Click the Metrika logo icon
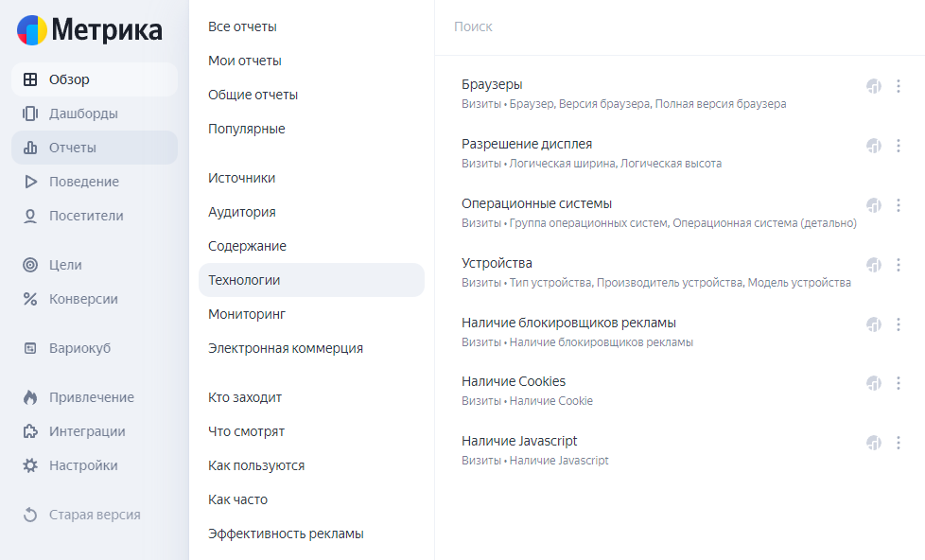The width and height of the screenshot is (925, 560). pyautogui.click(x=32, y=30)
